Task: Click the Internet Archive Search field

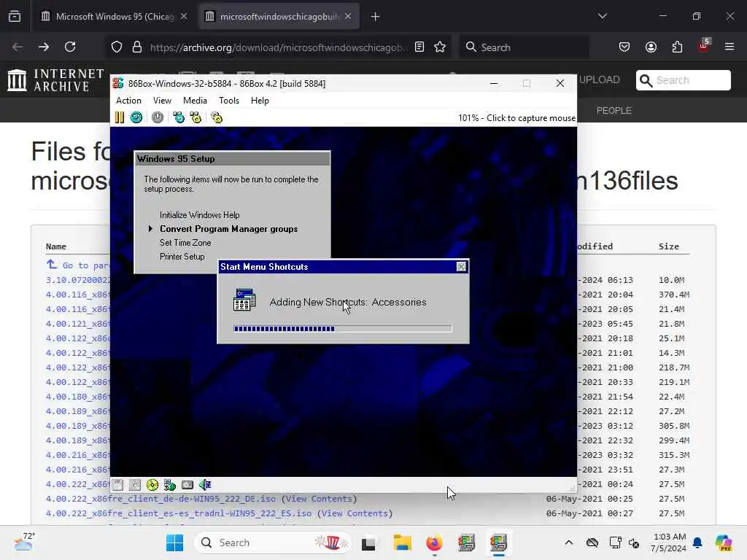Action: click(x=683, y=80)
